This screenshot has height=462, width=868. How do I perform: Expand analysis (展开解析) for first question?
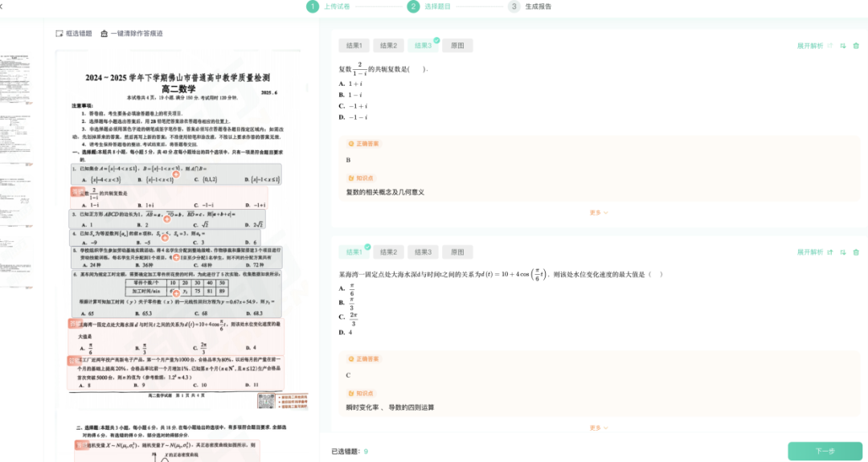(809, 46)
